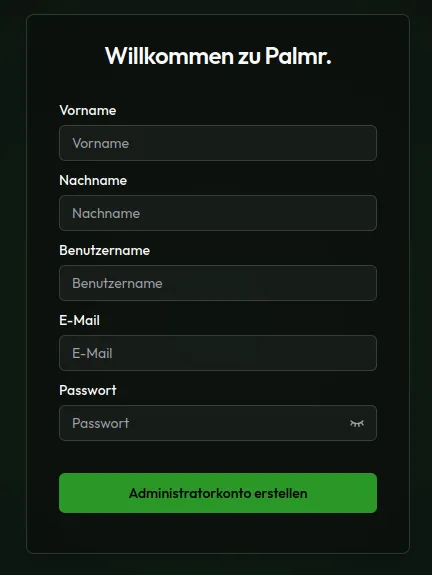This screenshot has width=432, height=575.
Task: Click the Nachname field label
Action: point(93,180)
